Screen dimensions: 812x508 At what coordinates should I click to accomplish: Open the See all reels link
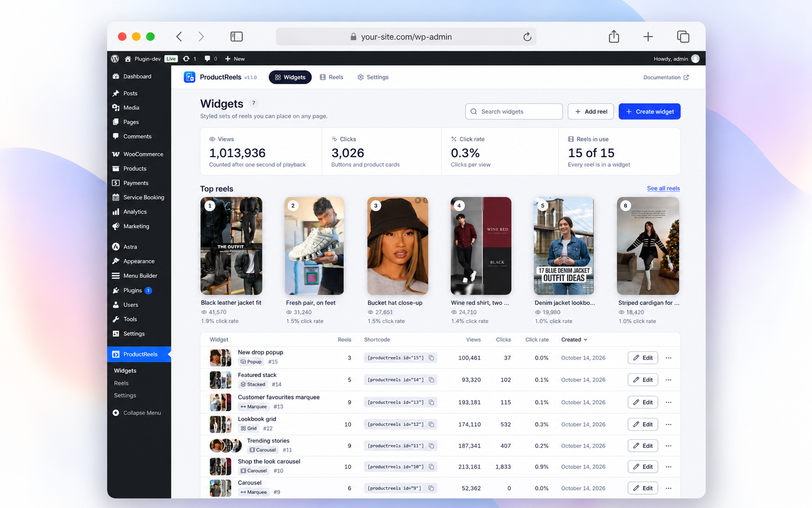(x=664, y=188)
